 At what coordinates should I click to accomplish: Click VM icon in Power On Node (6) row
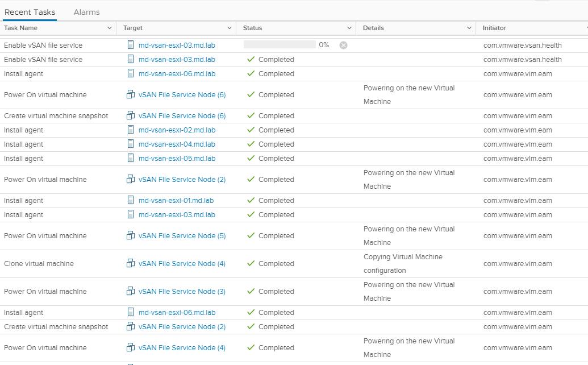pyautogui.click(x=131, y=94)
